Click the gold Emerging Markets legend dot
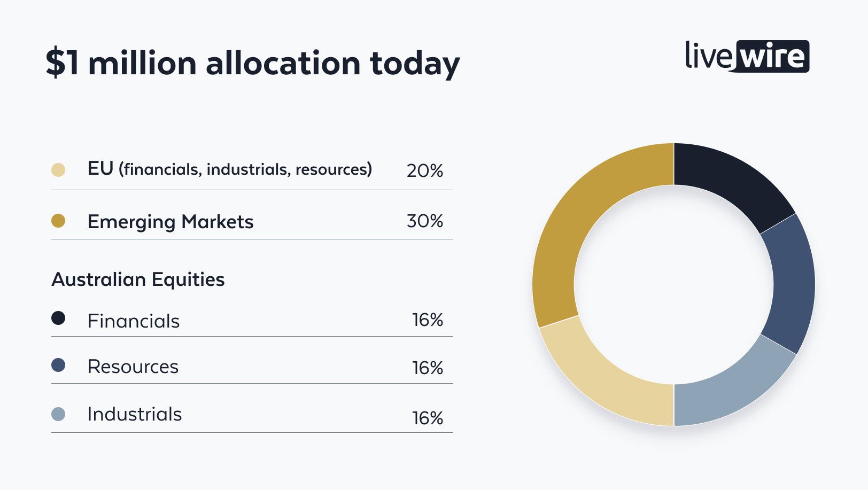The height and width of the screenshot is (490, 868). pyautogui.click(x=58, y=221)
